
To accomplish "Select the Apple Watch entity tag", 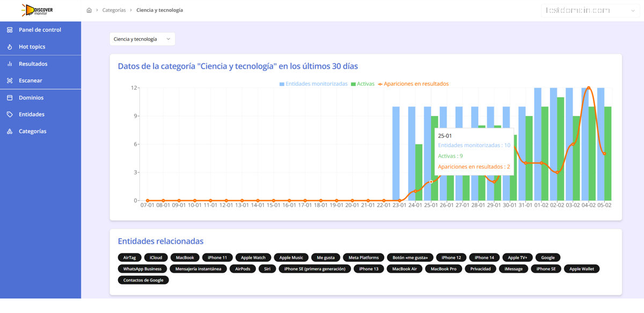I will click(x=253, y=258).
